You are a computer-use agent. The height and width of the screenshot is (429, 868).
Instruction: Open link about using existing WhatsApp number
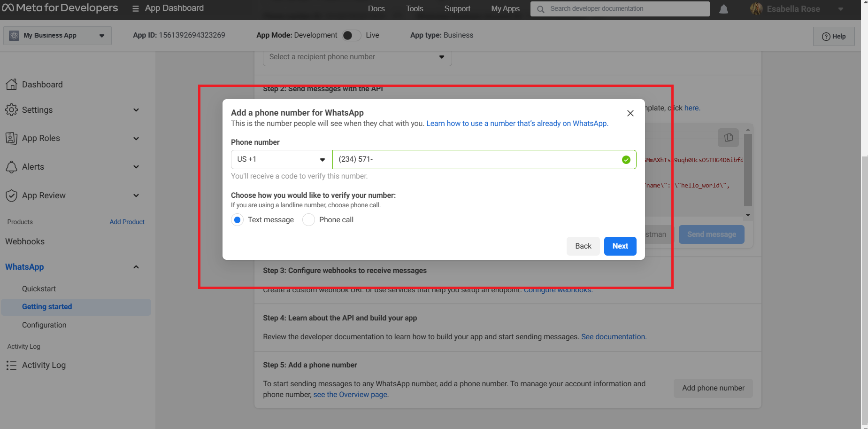click(517, 124)
